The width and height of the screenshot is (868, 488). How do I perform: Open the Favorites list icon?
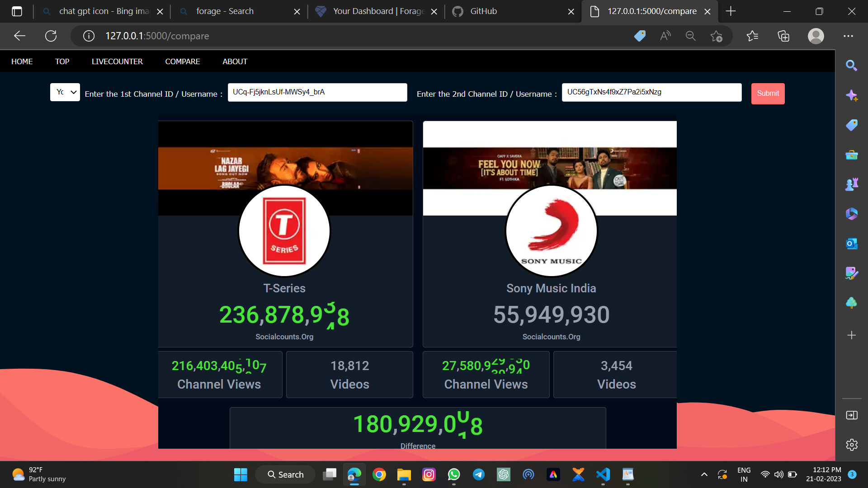click(752, 36)
